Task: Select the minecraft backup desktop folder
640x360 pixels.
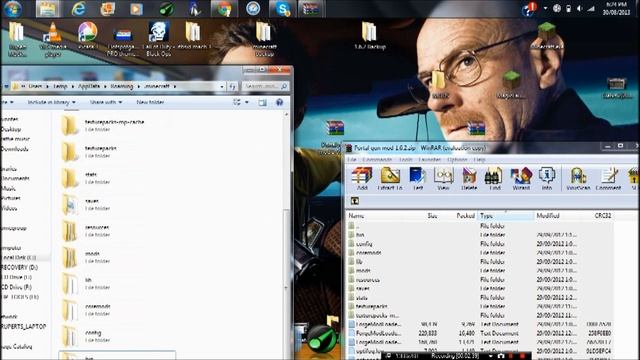Action: point(264,40)
